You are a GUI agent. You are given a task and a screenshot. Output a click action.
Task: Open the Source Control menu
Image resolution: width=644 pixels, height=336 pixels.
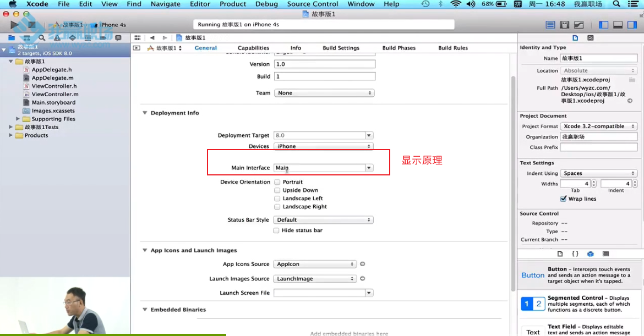coord(313,4)
